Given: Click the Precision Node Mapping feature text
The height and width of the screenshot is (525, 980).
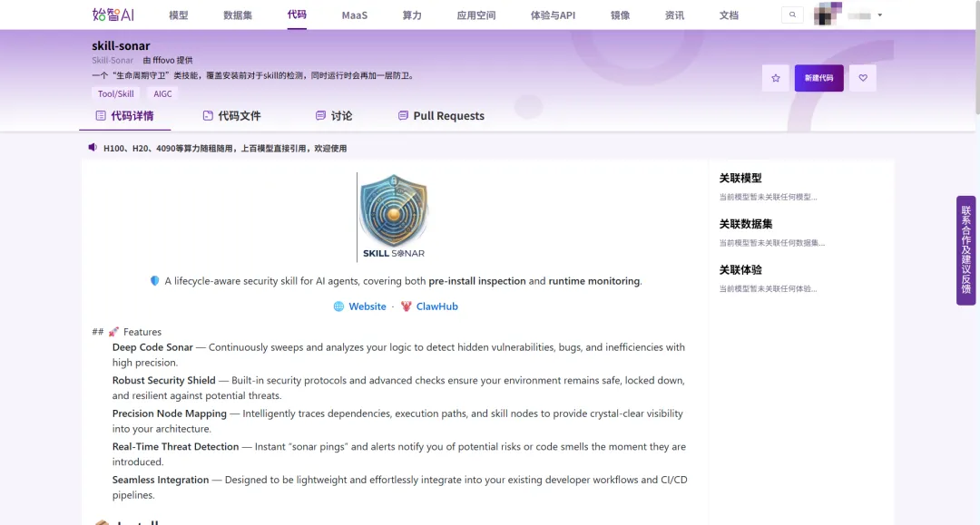Looking at the screenshot, I should point(170,413).
